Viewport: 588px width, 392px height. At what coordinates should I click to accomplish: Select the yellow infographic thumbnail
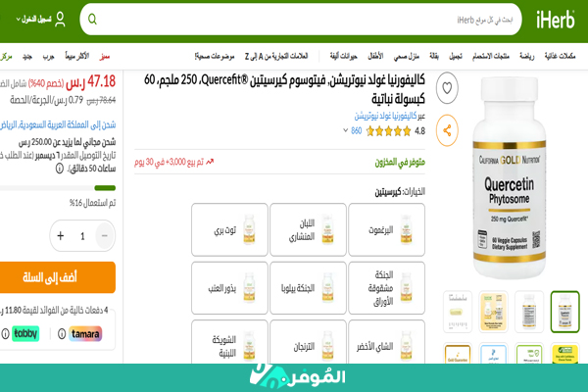pos(493,312)
